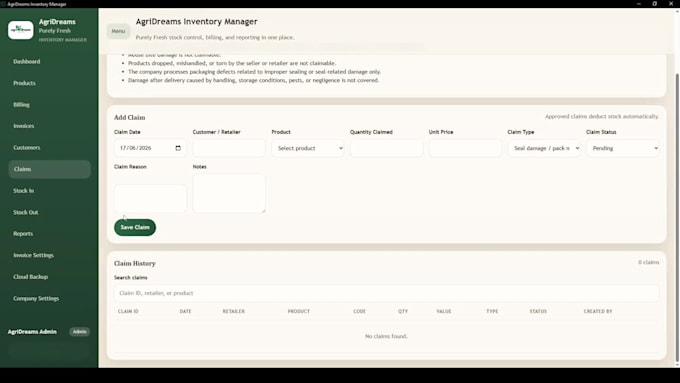This screenshot has height=383, width=680.
Task: Click the AgriDreams Inventory Manager page title
Action: point(196,21)
